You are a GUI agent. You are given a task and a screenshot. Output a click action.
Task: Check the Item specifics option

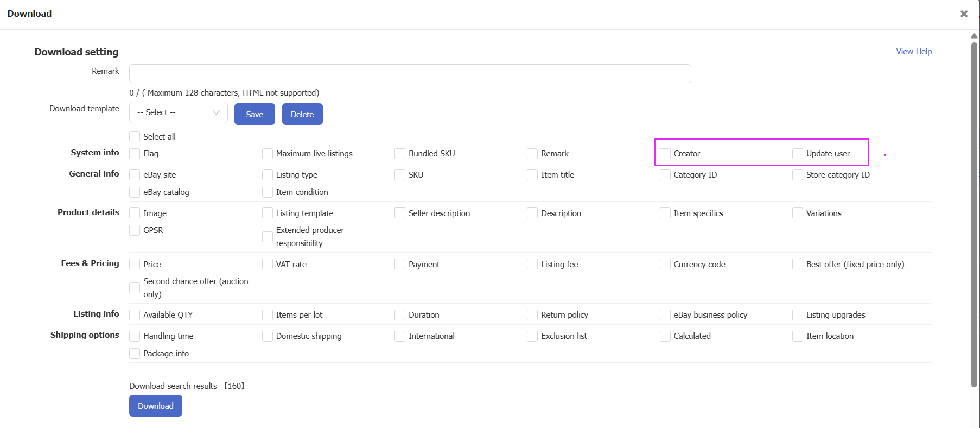[x=665, y=213]
